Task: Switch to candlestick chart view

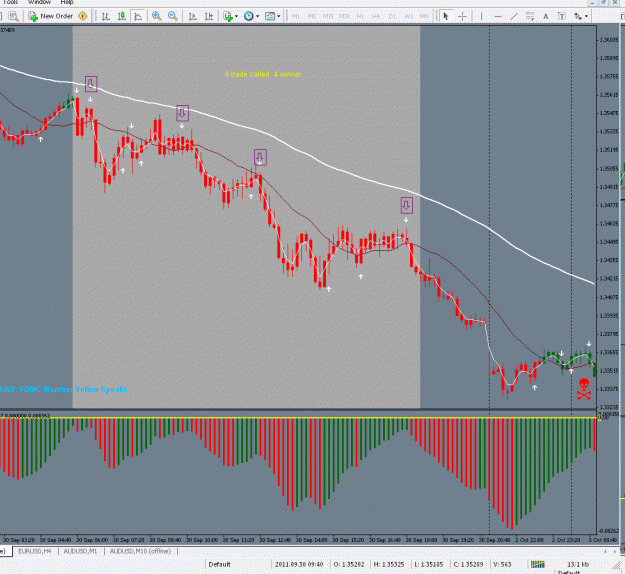Action: click(122, 16)
